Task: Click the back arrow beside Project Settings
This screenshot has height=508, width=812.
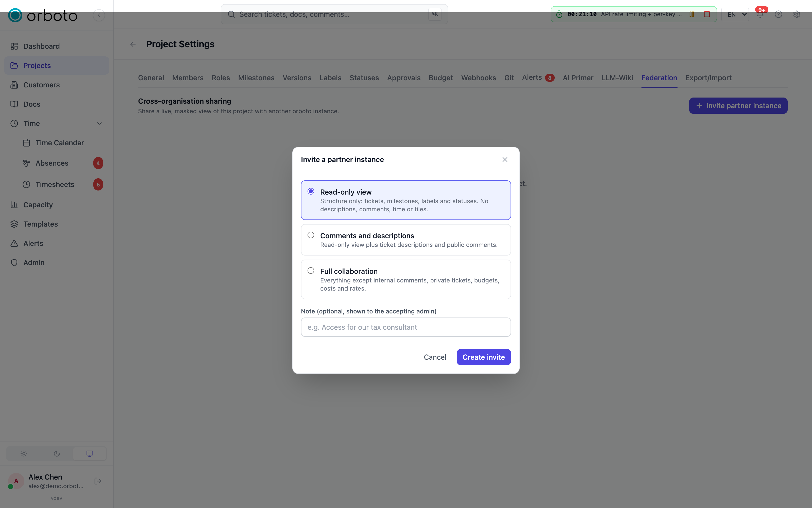Action: point(133,44)
